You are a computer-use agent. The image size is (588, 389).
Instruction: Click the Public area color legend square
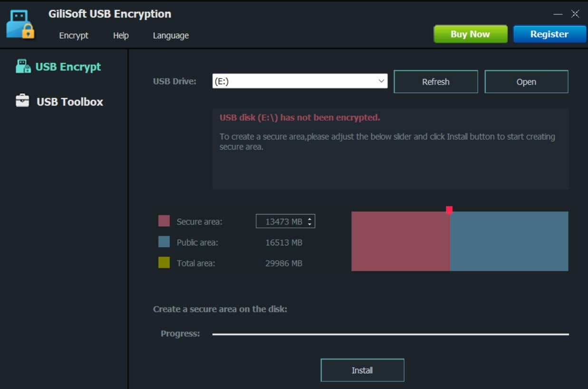click(x=164, y=242)
